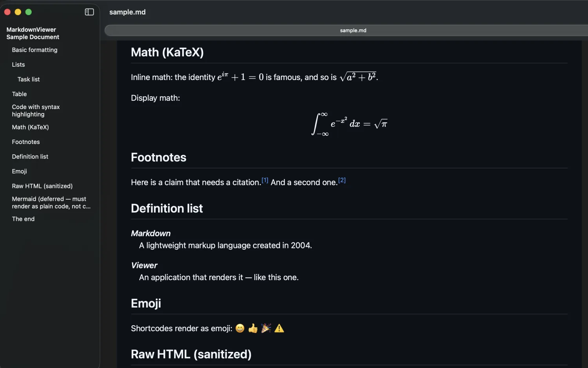Open Code with syntax highlighting outline entry
588x368 pixels.
[36, 111]
